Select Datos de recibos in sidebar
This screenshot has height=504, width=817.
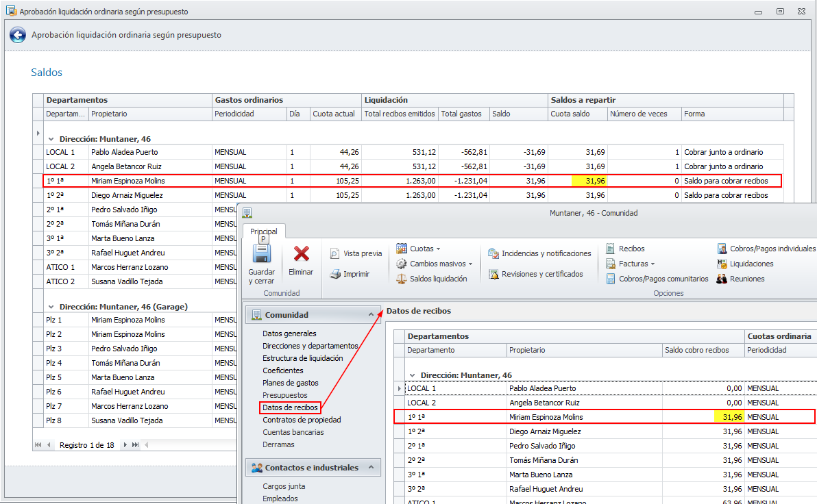(291, 407)
